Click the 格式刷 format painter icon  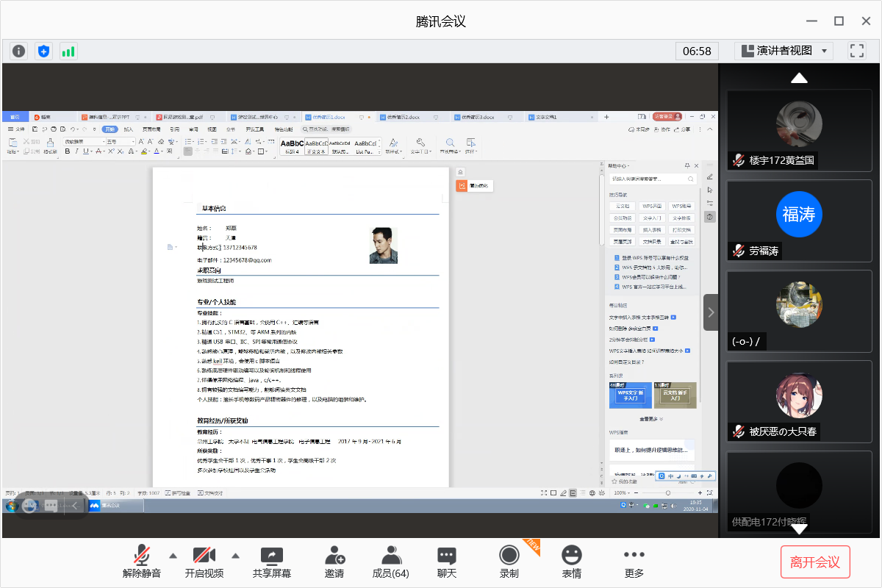click(x=50, y=146)
